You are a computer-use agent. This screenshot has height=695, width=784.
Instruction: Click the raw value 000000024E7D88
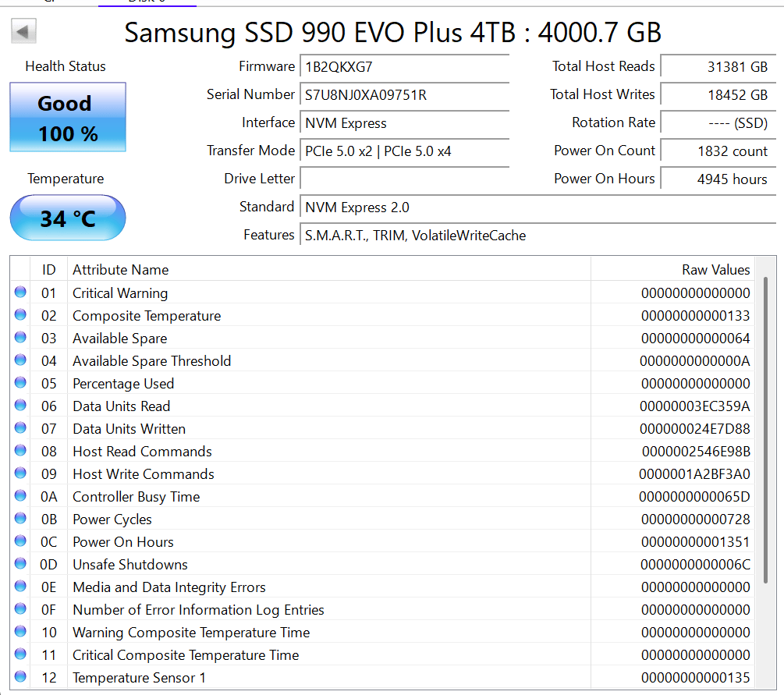point(695,428)
